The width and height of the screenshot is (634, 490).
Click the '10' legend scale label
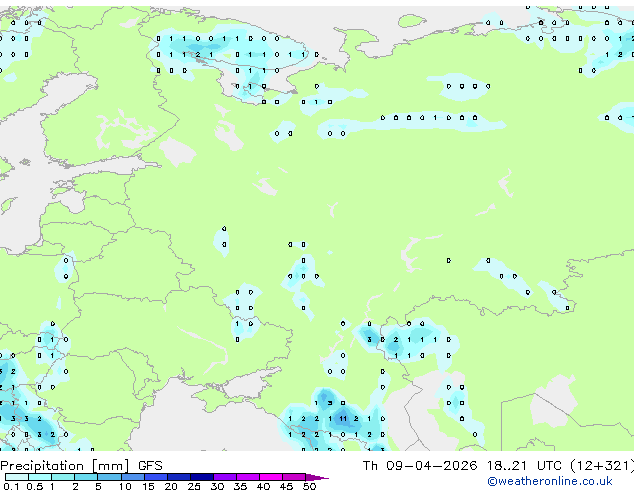tap(125, 486)
